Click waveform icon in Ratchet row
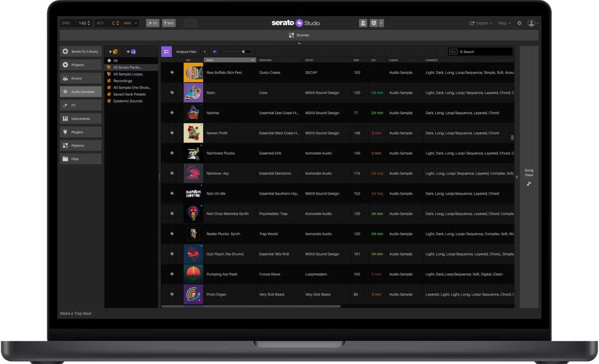Viewport: 599px width, 364px height. pyautogui.click(x=172, y=113)
